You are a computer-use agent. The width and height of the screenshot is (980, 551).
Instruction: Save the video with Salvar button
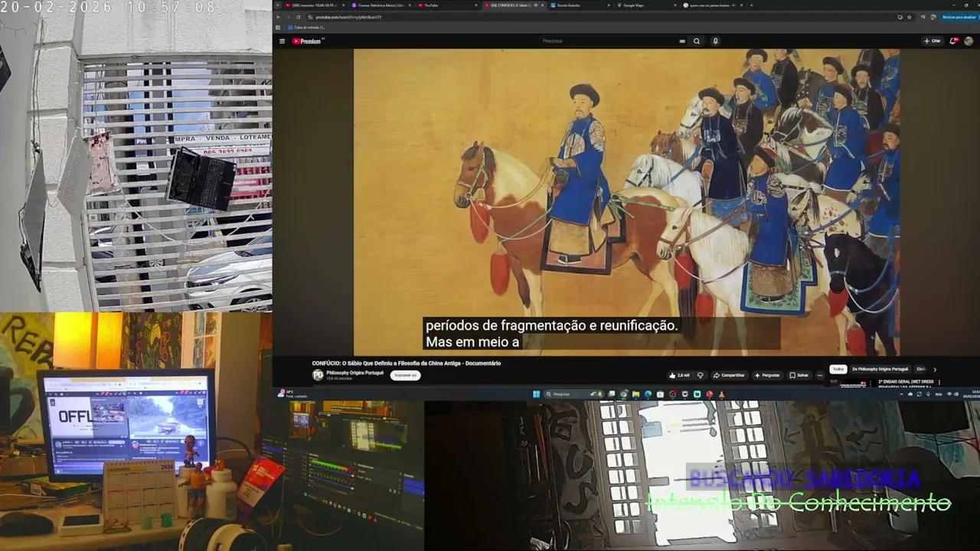[799, 375]
